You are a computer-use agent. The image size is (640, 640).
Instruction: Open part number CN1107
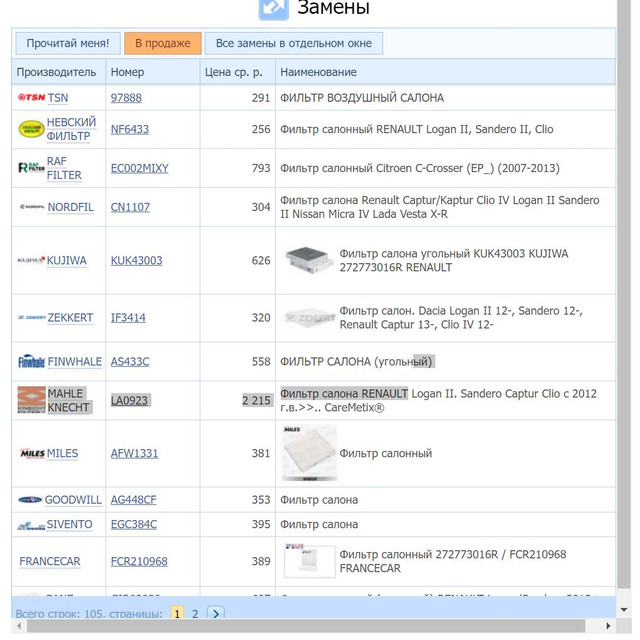click(130, 207)
